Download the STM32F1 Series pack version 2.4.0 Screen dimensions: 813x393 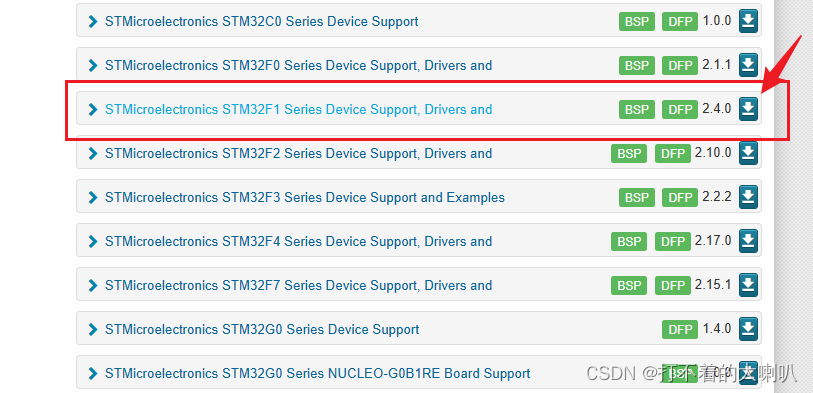point(748,109)
